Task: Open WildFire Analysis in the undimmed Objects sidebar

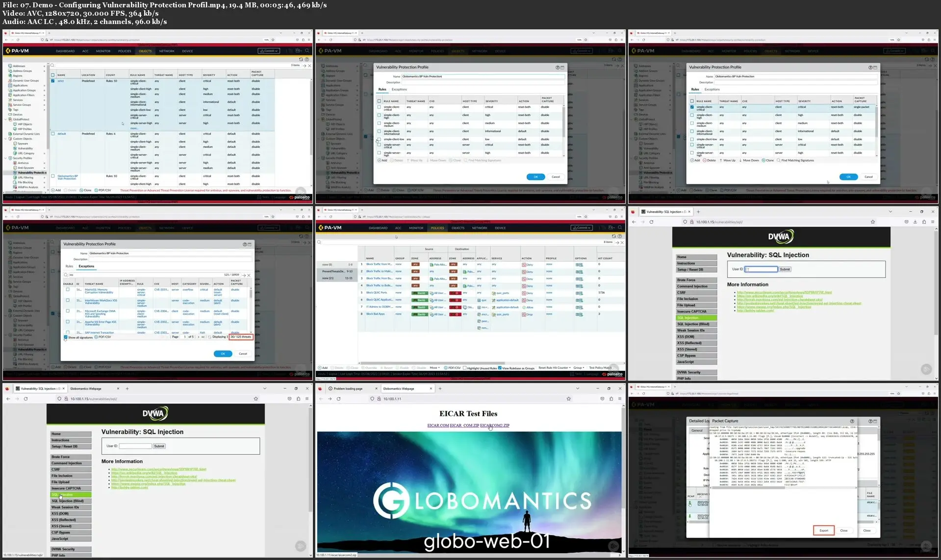Action: pos(28,187)
